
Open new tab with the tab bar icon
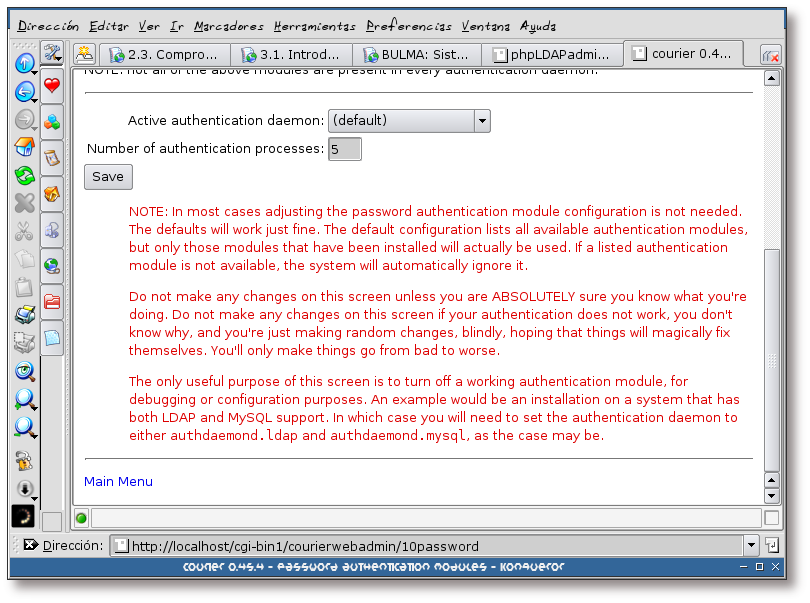(x=85, y=54)
